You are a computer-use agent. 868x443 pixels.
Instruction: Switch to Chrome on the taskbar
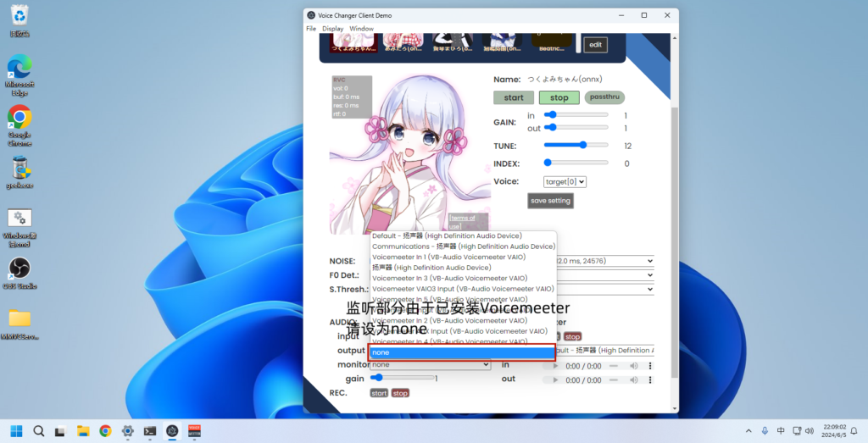tap(105, 431)
